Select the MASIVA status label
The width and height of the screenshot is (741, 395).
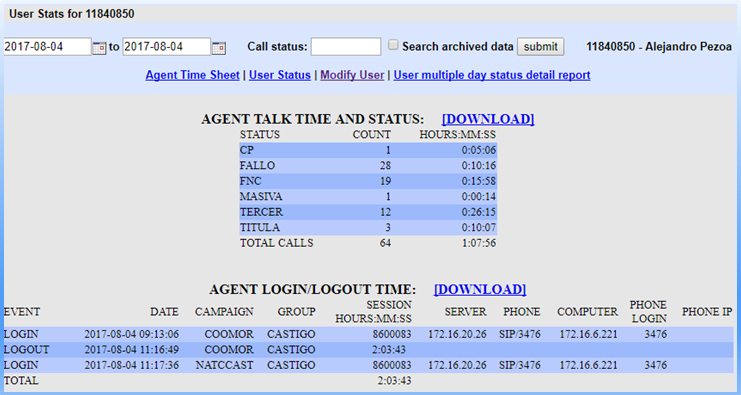pyautogui.click(x=262, y=197)
